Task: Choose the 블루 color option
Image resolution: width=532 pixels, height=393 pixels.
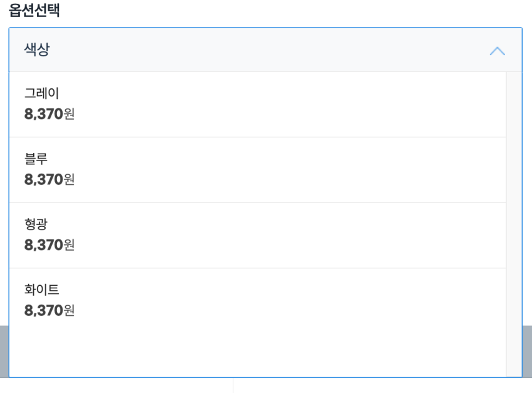Action: (36, 159)
